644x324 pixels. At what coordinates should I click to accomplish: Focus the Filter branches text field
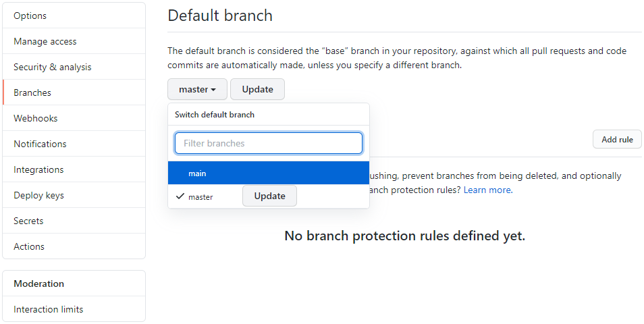pos(268,143)
